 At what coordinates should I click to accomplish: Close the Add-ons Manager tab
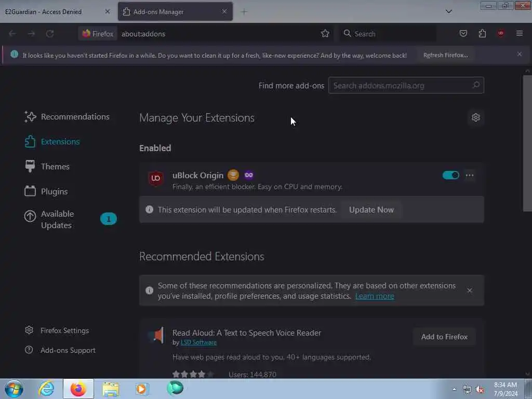(x=224, y=11)
